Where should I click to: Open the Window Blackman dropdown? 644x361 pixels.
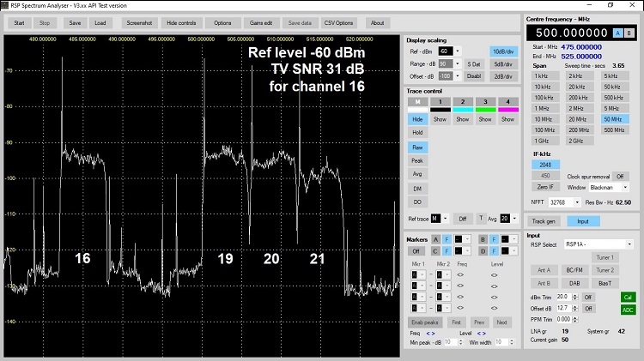(x=623, y=187)
